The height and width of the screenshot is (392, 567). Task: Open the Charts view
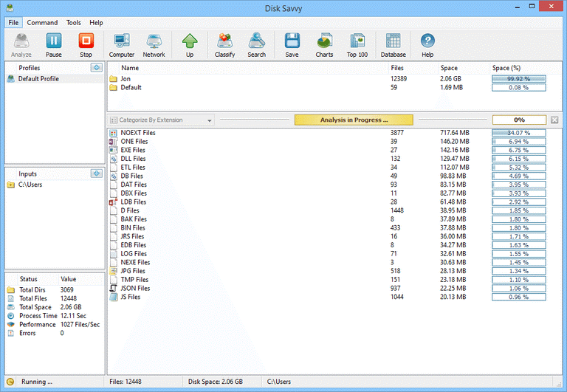click(x=324, y=45)
